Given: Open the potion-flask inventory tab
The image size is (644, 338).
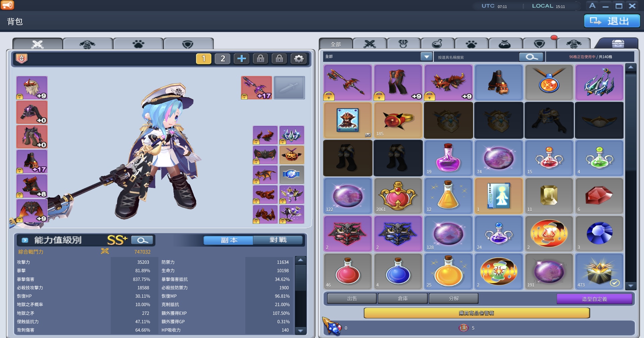Looking at the screenshot, I should coord(437,44).
